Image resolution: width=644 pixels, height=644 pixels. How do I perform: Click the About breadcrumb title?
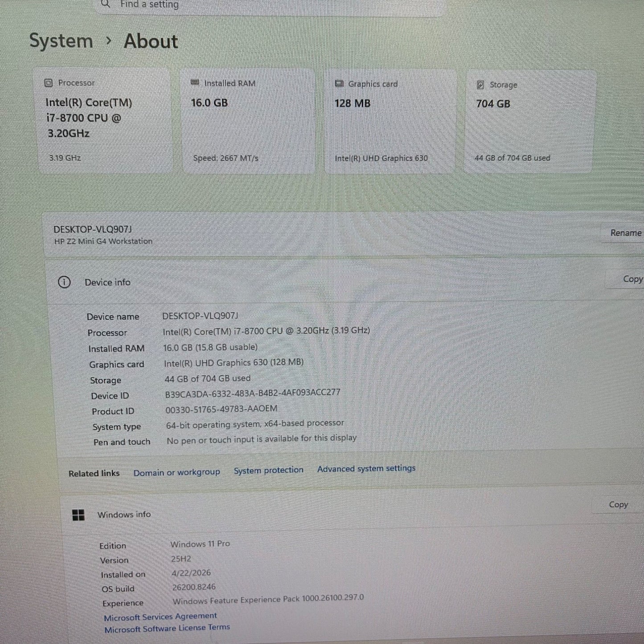151,41
